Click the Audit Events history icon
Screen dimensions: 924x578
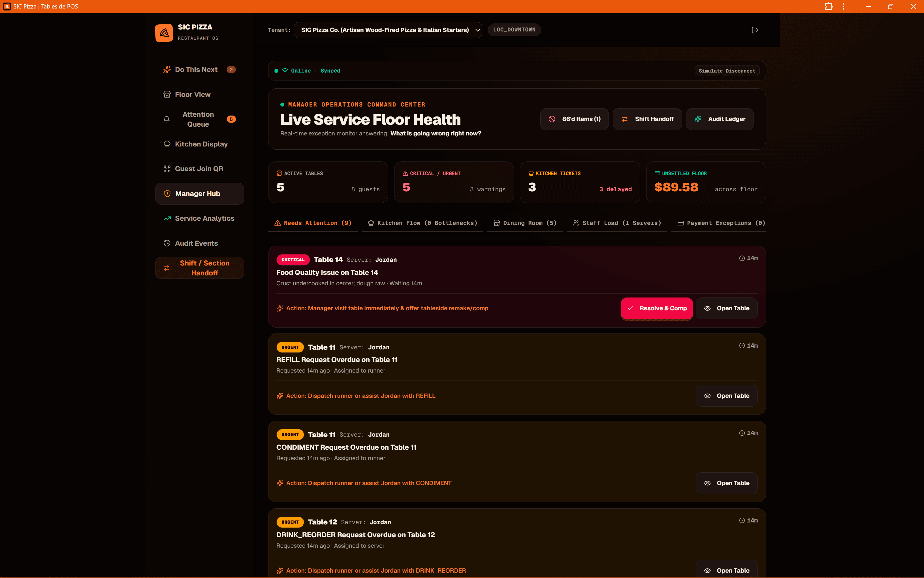[167, 243]
